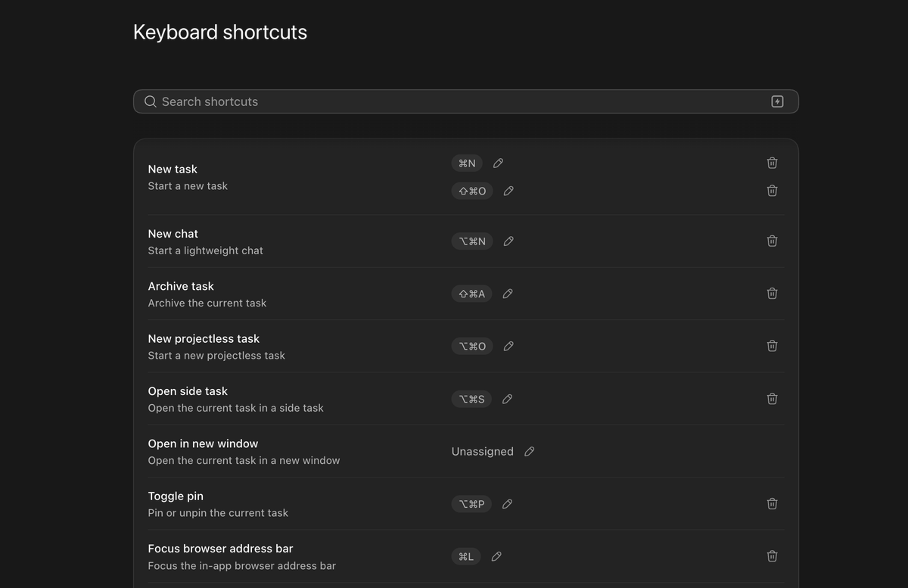Screen dimensions: 908x588
Task: Click the ⌥⌘S key badge
Action: click(471, 399)
